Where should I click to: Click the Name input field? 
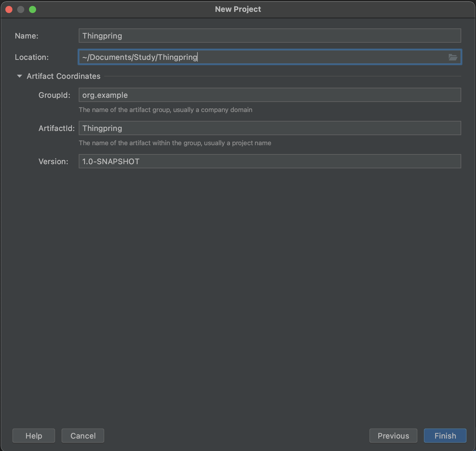point(270,36)
